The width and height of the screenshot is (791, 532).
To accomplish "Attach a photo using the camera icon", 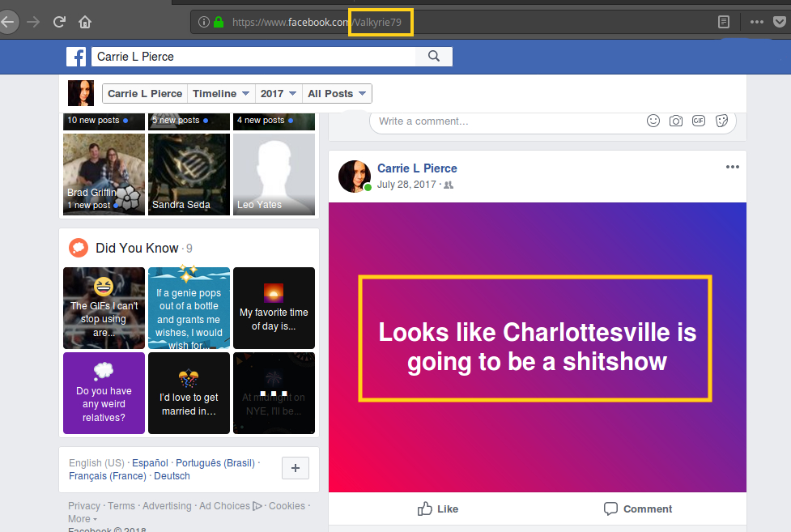I will tap(675, 121).
